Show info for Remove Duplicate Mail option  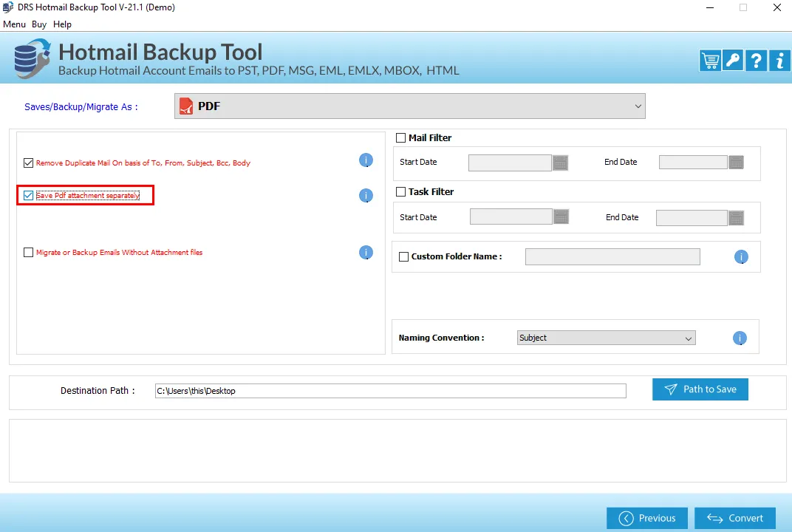(x=366, y=160)
